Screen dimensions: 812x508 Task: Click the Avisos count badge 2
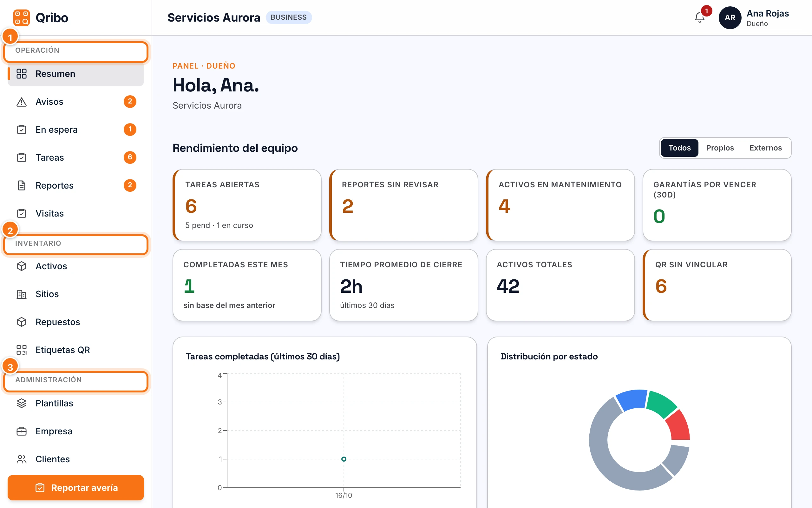[x=130, y=102]
